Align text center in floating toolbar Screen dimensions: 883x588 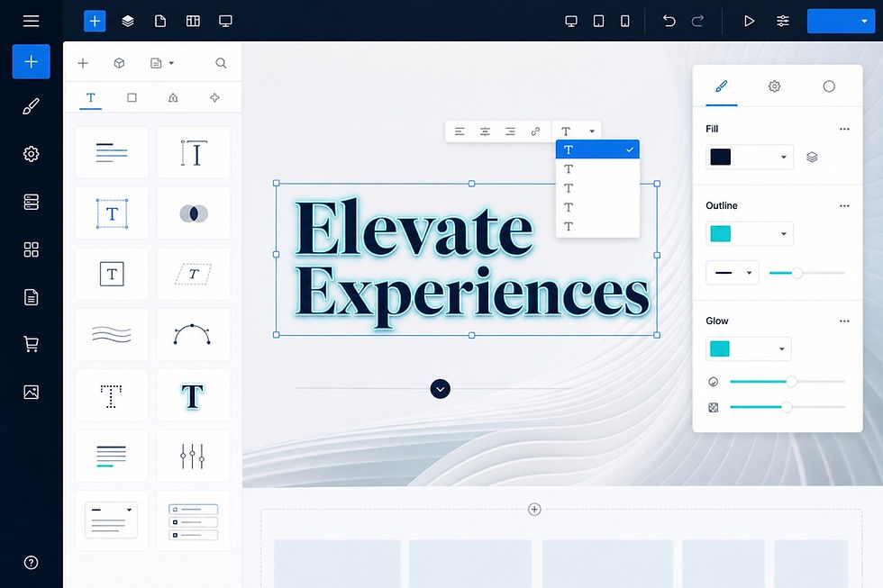click(485, 131)
